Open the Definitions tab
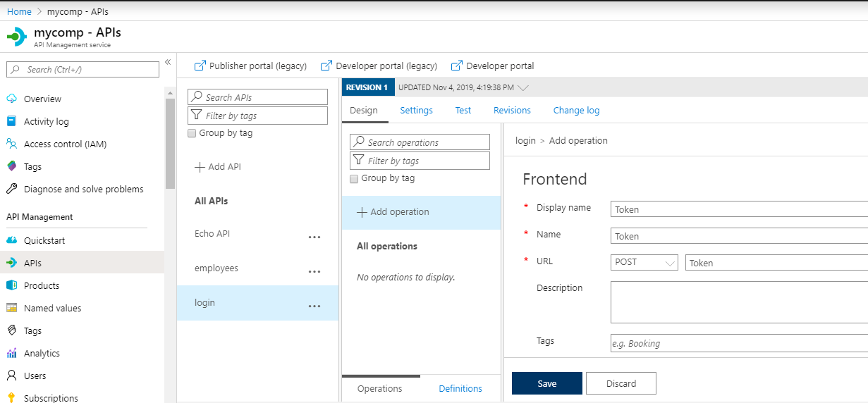The image size is (868, 403). (460, 388)
